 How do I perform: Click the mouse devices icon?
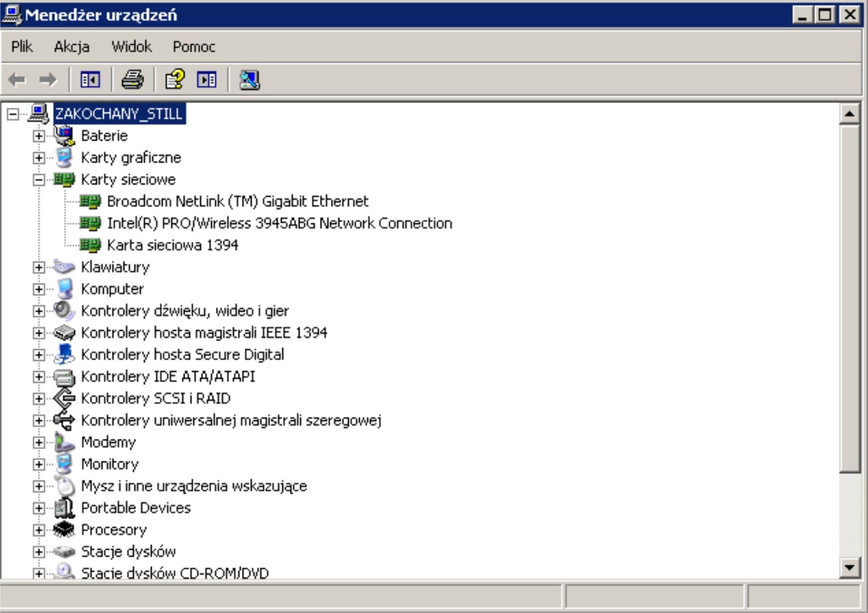point(65,486)
